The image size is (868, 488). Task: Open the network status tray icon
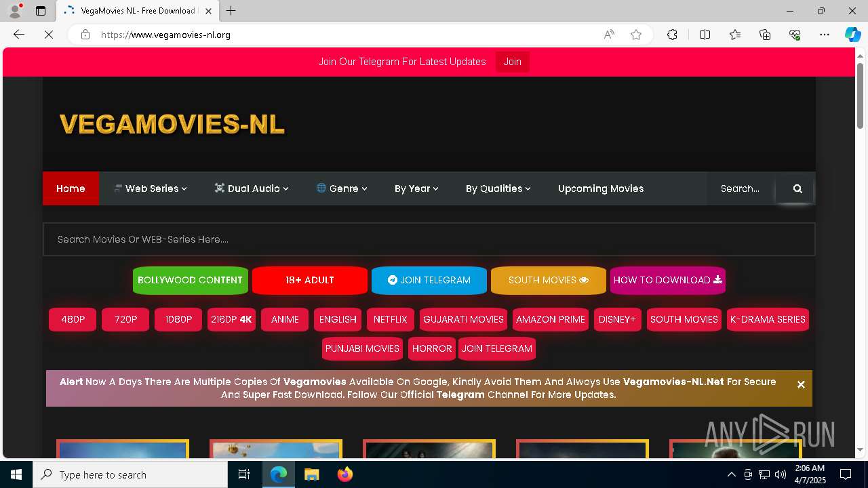tap(764, 474)
